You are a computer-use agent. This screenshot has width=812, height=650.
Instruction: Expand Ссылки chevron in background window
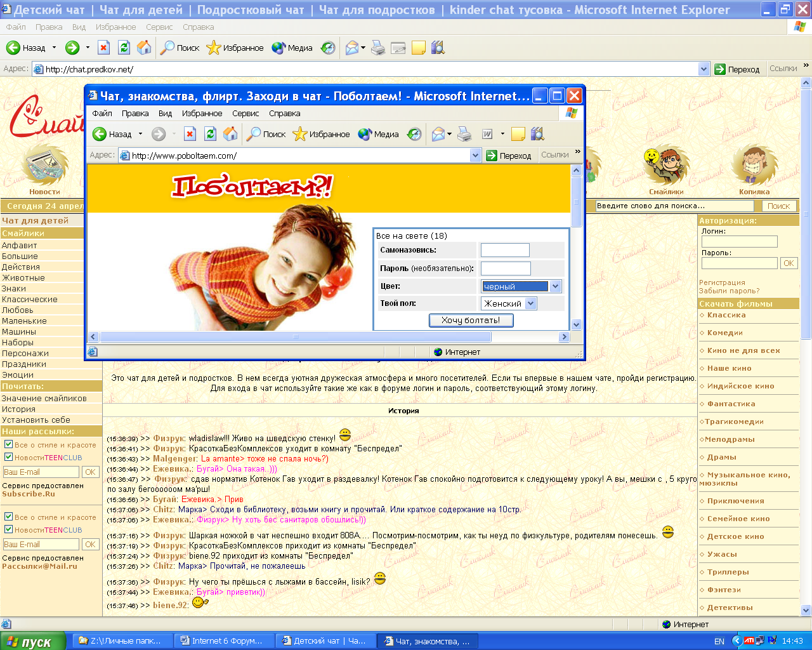point(806,65)
